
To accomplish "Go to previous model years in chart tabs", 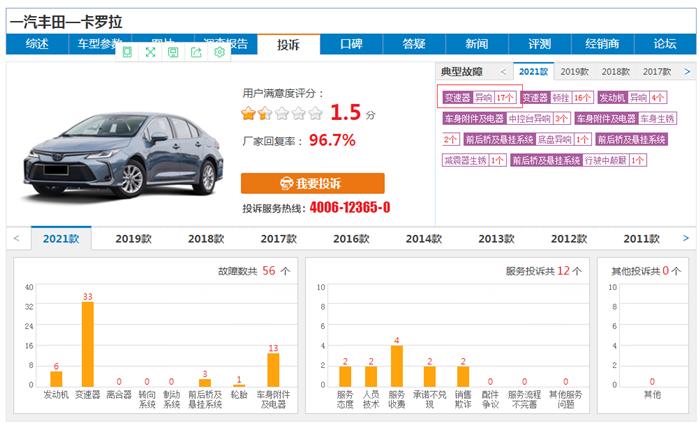I will pyautogui.click(x=17, y=238).
